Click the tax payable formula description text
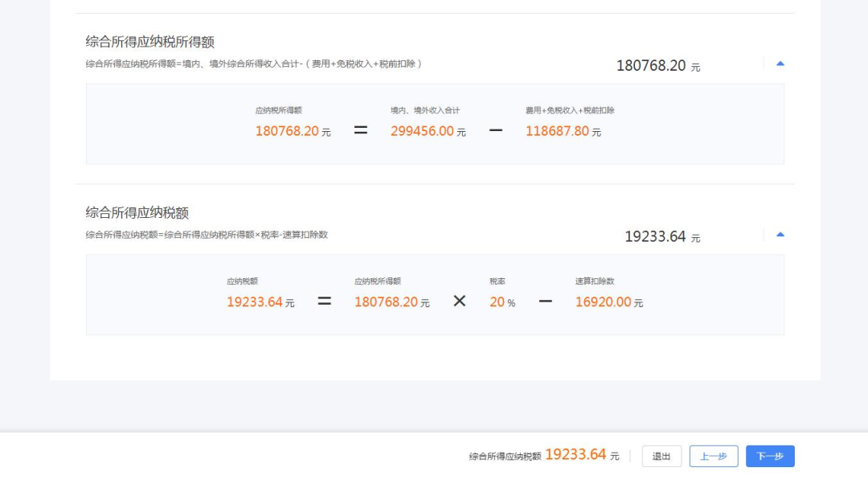This screenshot has width=868, height=480. click(x=207, y=235)
